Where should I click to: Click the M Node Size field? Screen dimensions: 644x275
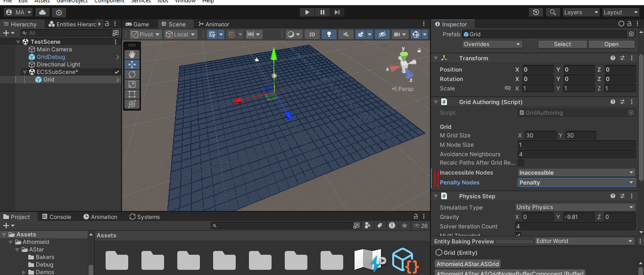click(x=576, y=145)
